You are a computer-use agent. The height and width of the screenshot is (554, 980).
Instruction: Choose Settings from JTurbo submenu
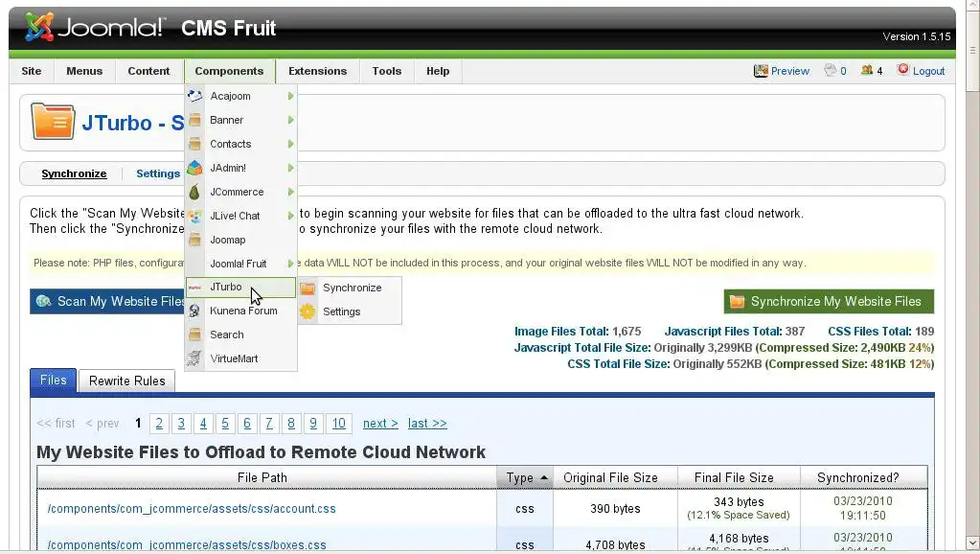(350, 312)
